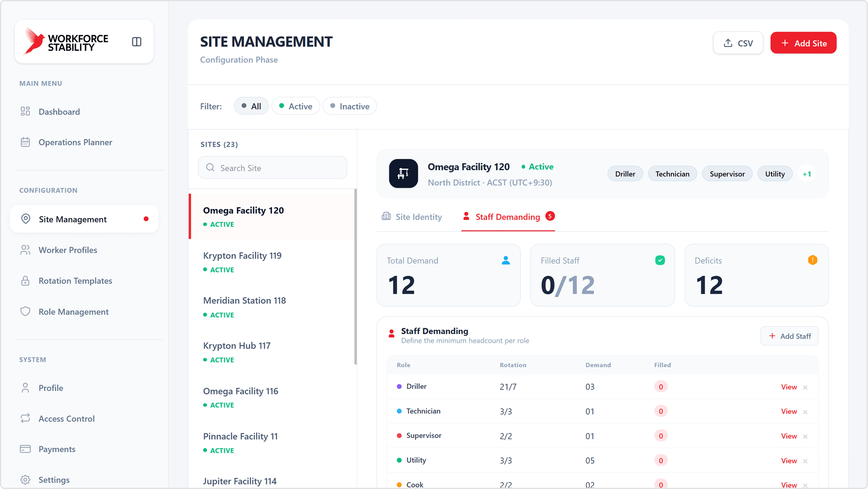The image size is (868, 489).
Task: Remove Technician row with X icon
Action: tap(805, 412)
